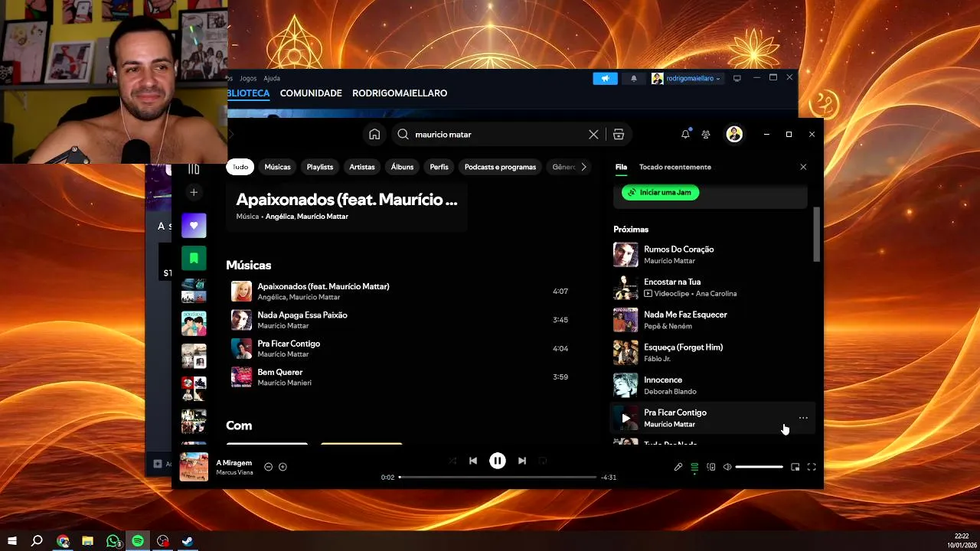This screenshot has height=551, width=980.
Task: Open WhatsApp from the taskbar
Action: click(x=113, y=541)
